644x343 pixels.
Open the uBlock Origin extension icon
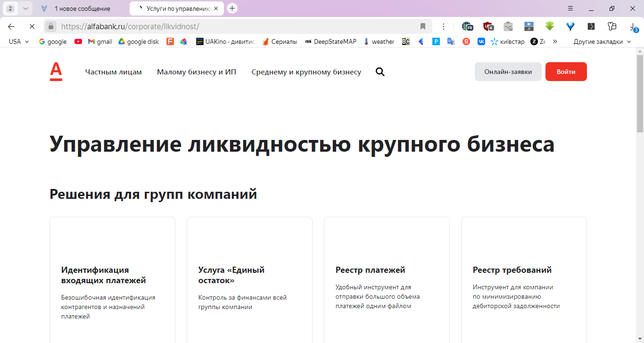coord(488,26)
